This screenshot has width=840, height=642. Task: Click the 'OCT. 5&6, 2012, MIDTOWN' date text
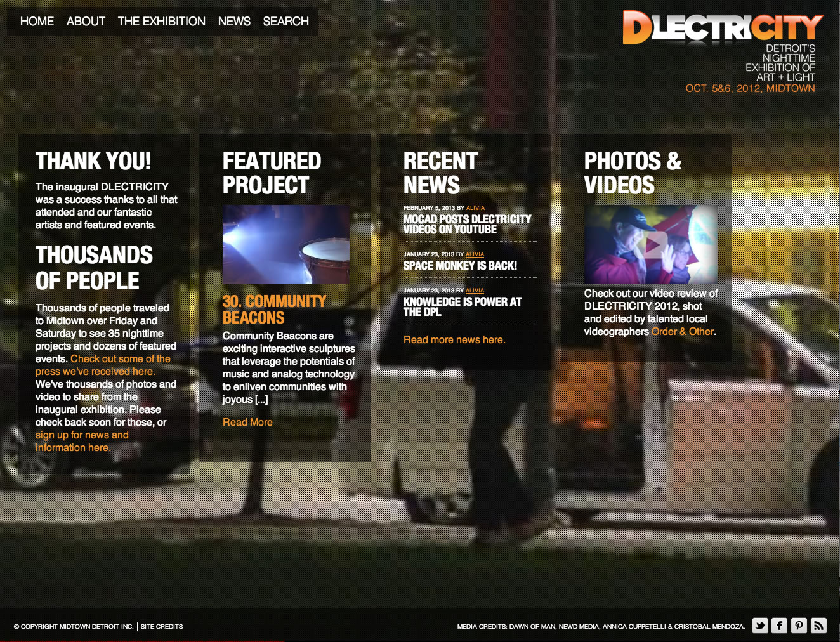tap(750, 89)
